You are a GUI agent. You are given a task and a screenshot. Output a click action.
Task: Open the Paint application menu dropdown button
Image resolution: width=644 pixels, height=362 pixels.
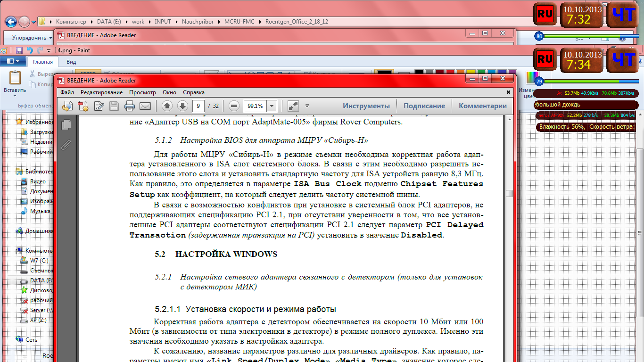[x=13, y=61]
